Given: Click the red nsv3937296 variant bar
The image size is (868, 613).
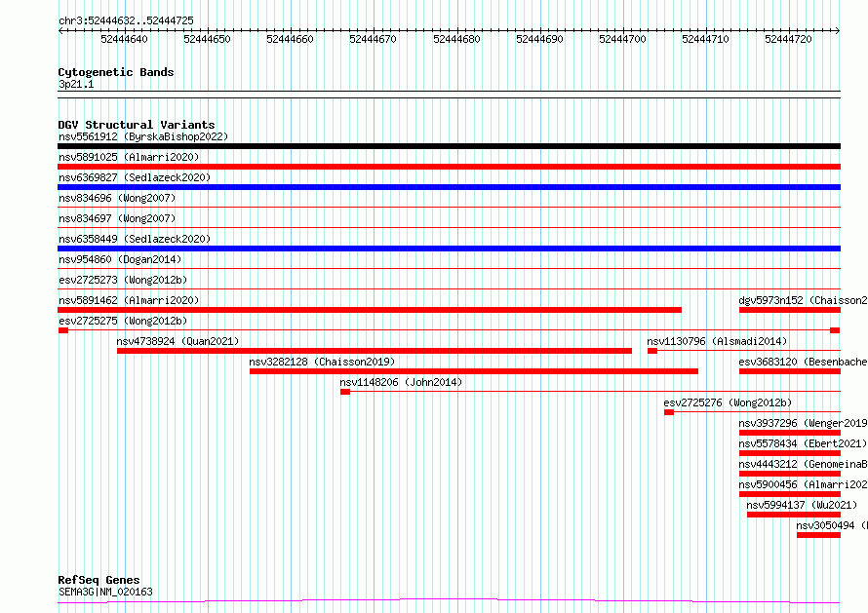Looking at the screenshot, I should pyautogui.click(x=790, y=434).
